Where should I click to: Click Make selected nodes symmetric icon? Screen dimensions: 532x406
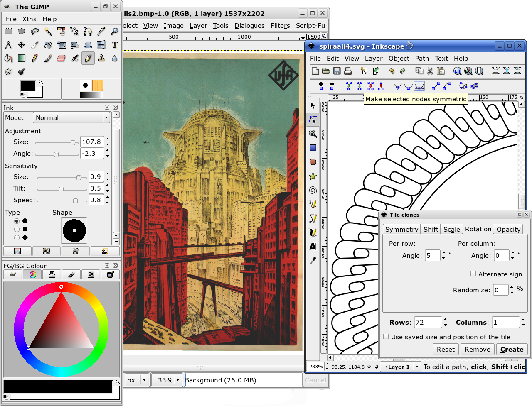pyautogui.click(x=419, y=86)
